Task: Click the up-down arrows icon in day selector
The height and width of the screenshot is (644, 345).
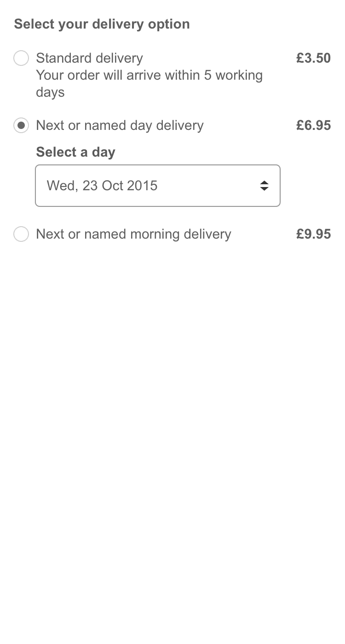Action: point(264,186)
